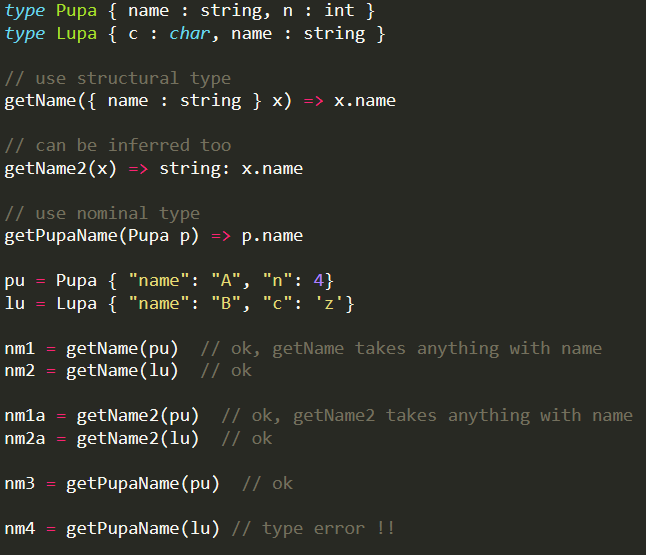Click 'getName(lu)' in the nm2 line
Screen dimensions: 646x555
[122, 371]
